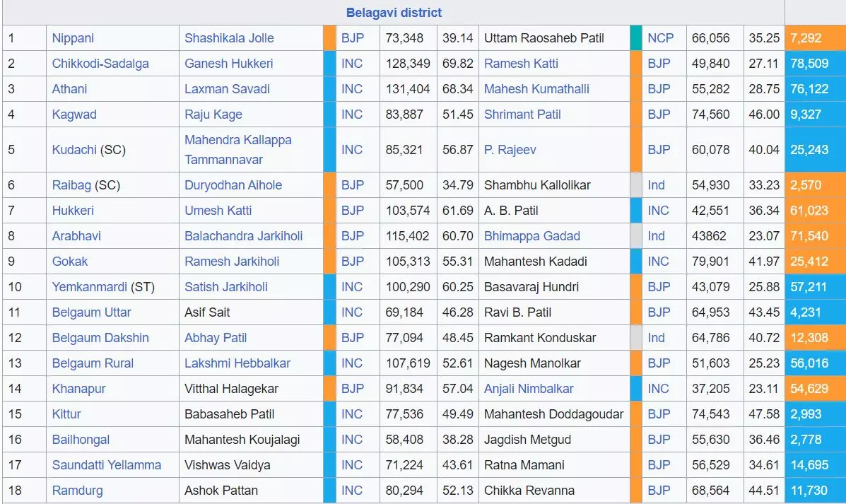Click the Mahesh Kumathalli link

[536, 89]
